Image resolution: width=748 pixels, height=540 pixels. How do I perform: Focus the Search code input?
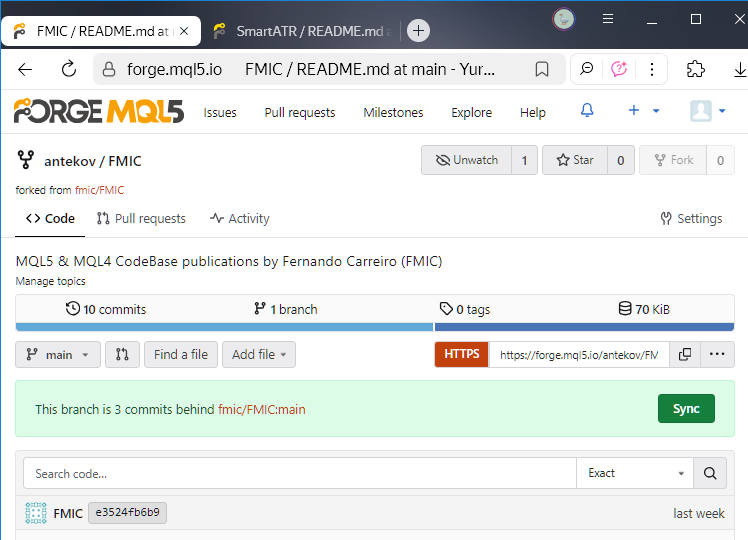click(300, 473)
